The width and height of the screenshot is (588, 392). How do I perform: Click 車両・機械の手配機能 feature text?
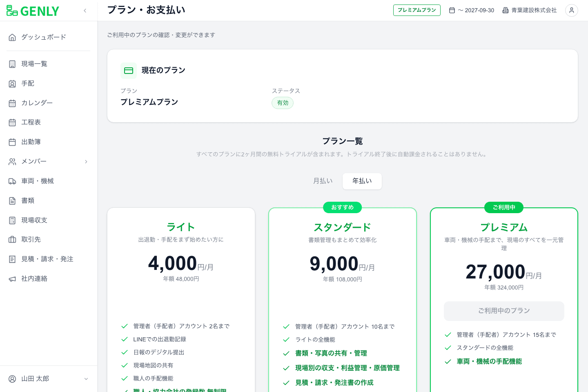click(489, 361)
